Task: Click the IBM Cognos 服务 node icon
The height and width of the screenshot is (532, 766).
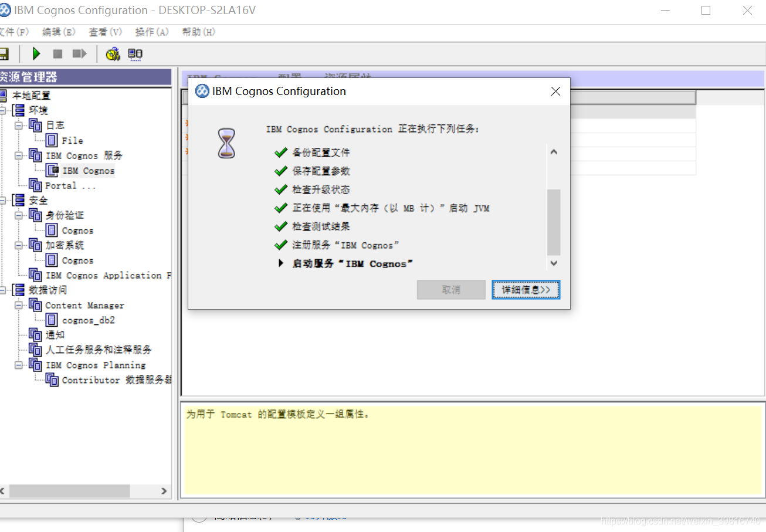Action: point(35,155)
